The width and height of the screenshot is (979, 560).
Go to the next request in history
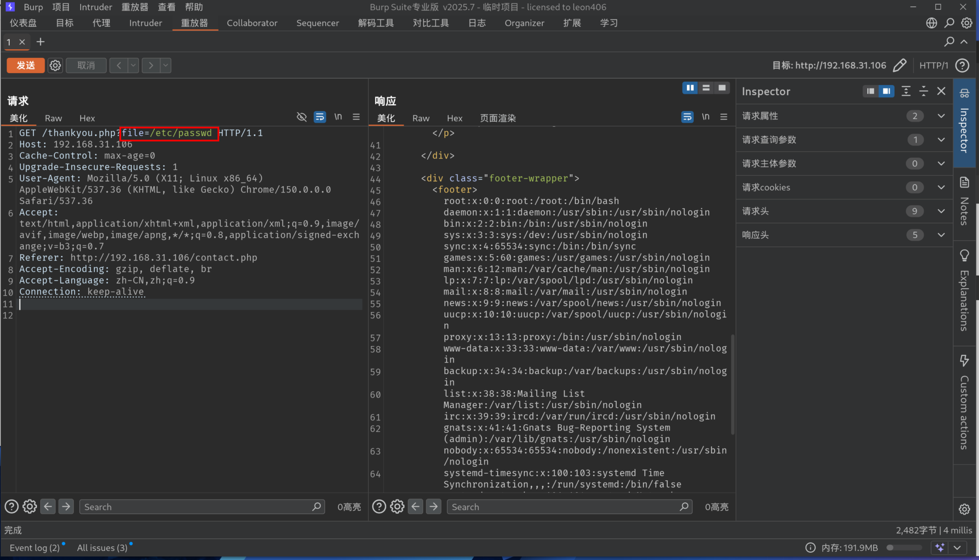[151, 65]
